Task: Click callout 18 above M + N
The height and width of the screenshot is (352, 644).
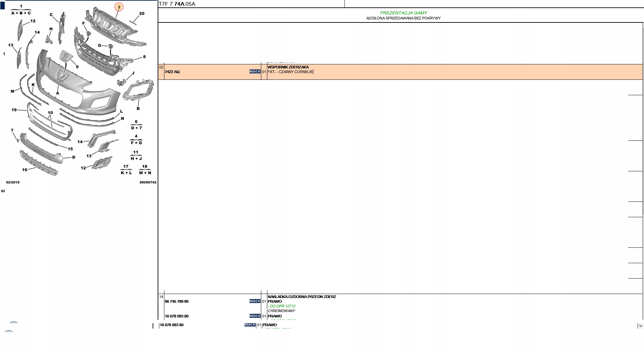Action: pyautogui.click(x=145, y=166)
